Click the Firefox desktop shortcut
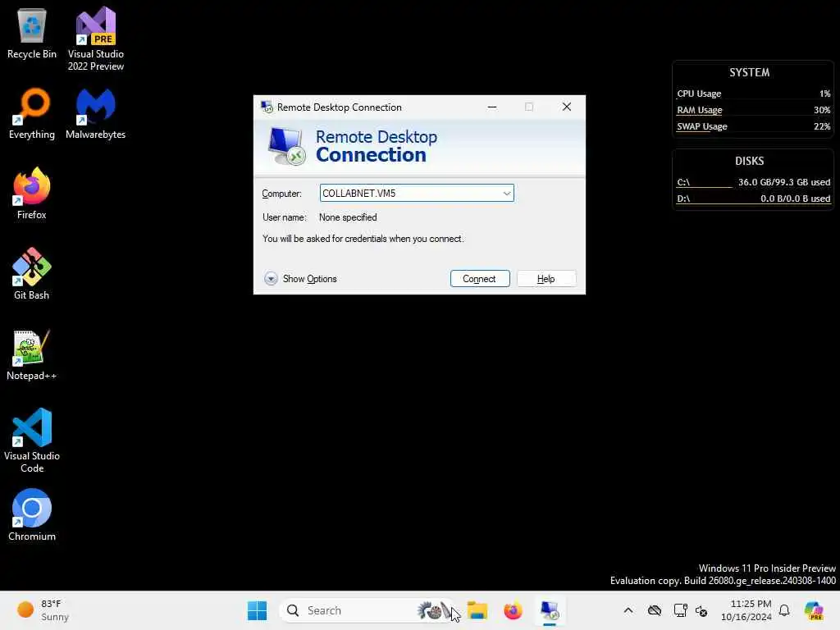The image size is (840, 630). point(32,194)
